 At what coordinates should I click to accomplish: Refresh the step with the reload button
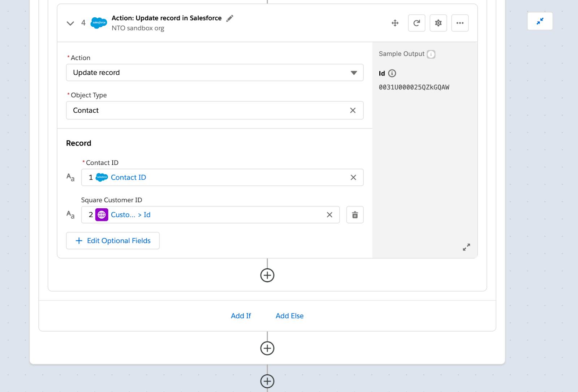[417, 23]
